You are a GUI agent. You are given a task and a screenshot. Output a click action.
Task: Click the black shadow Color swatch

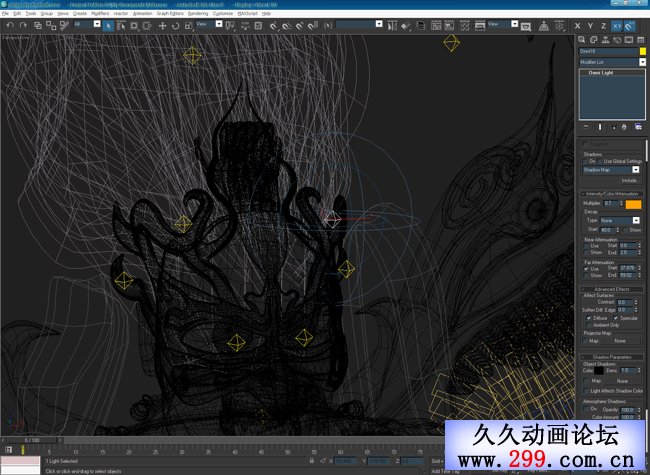pyautogui.click(x=599, y=371)
